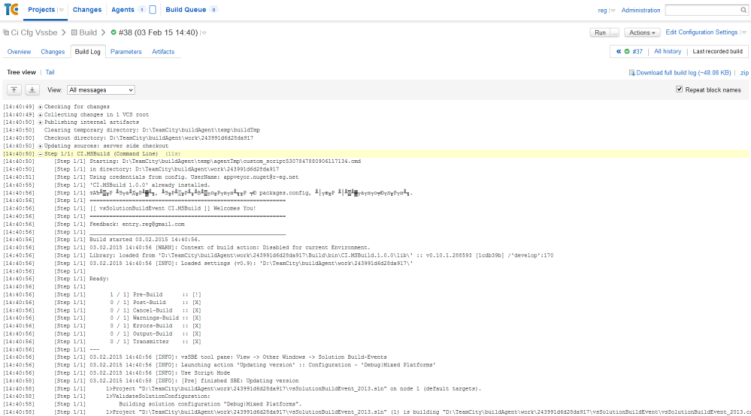751x416 pixels.
Task: Uncheck Repeat block names checkbox
Action: coord(680,90)
